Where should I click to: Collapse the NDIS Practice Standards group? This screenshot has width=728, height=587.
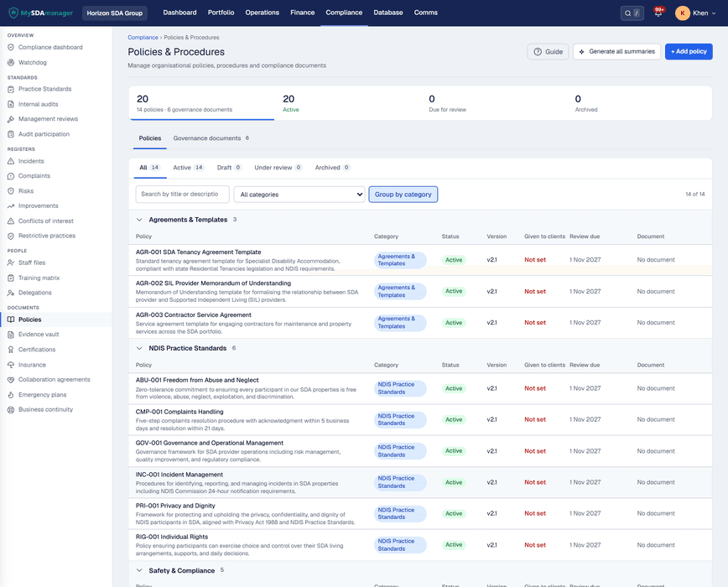click(x=139, y=349)
